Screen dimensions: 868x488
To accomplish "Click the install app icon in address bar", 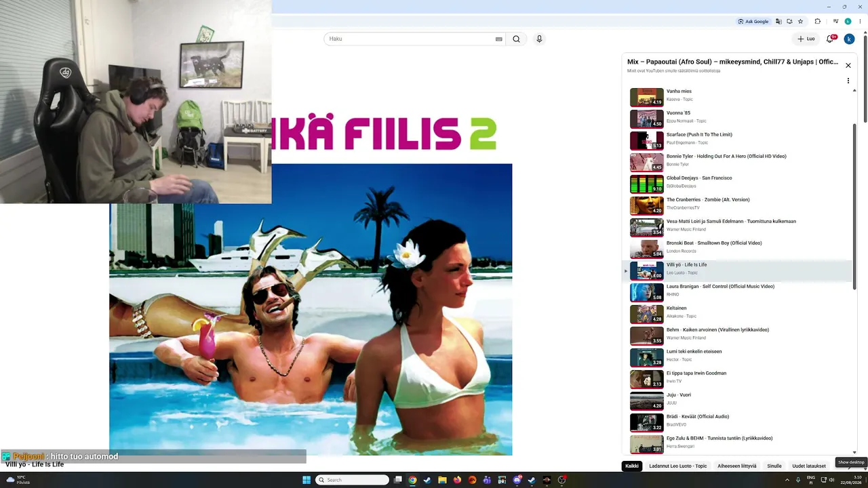I will coord(789,22).
